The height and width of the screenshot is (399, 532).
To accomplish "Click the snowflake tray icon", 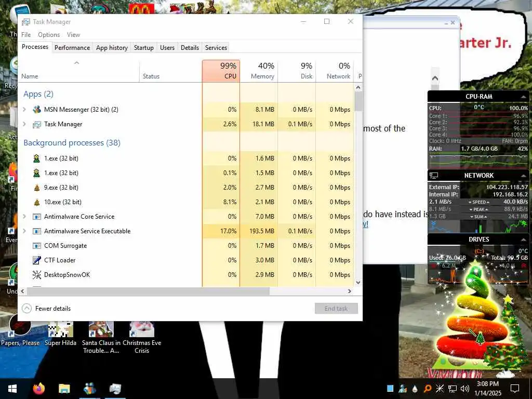I will [440, 389].
